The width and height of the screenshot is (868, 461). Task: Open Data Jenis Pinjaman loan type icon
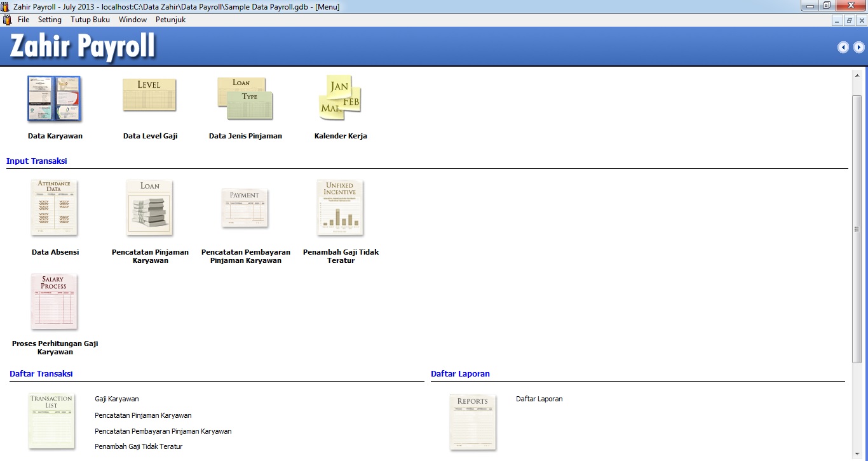245,98
